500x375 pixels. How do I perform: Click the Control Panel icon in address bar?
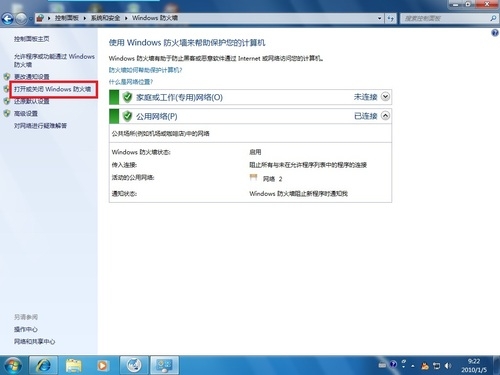click(x=40, y=18)
